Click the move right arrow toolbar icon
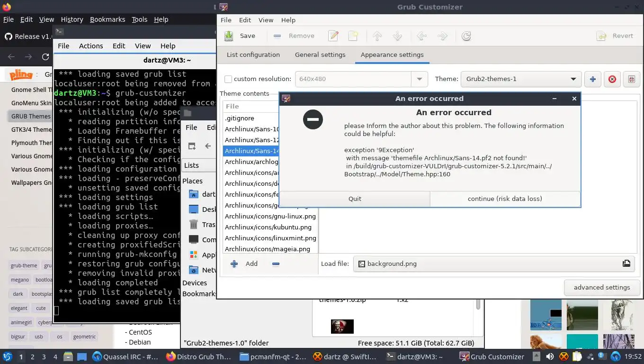 pos(442,36)
